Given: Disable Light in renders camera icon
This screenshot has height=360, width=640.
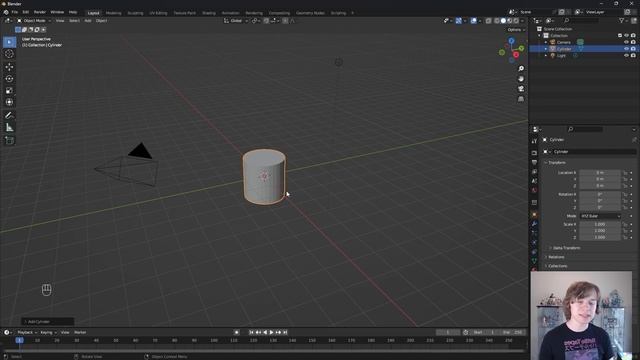Looking at the screenshot, I should (x=633, y=56).
